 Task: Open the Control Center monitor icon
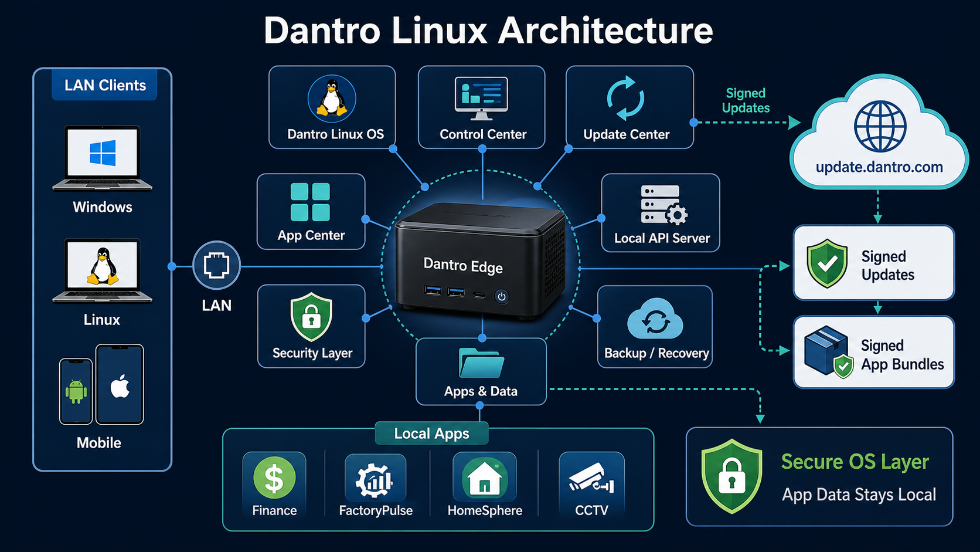(481, 98)
